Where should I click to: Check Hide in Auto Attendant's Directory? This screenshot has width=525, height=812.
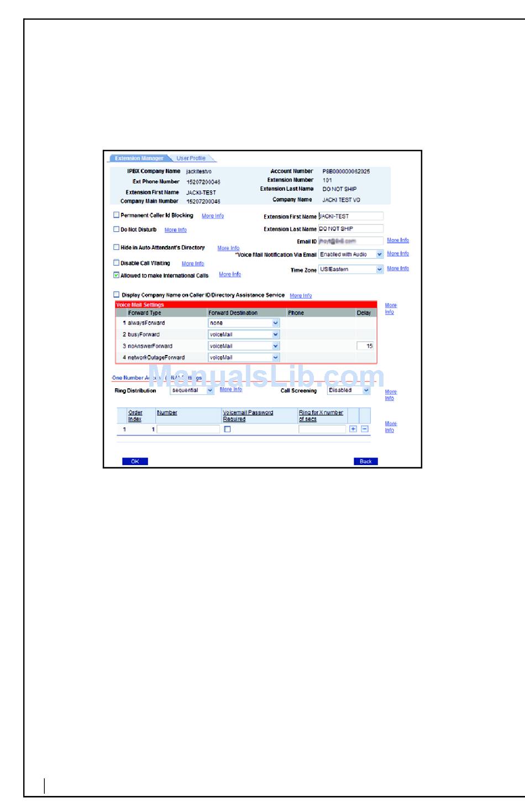coord(116,247)
